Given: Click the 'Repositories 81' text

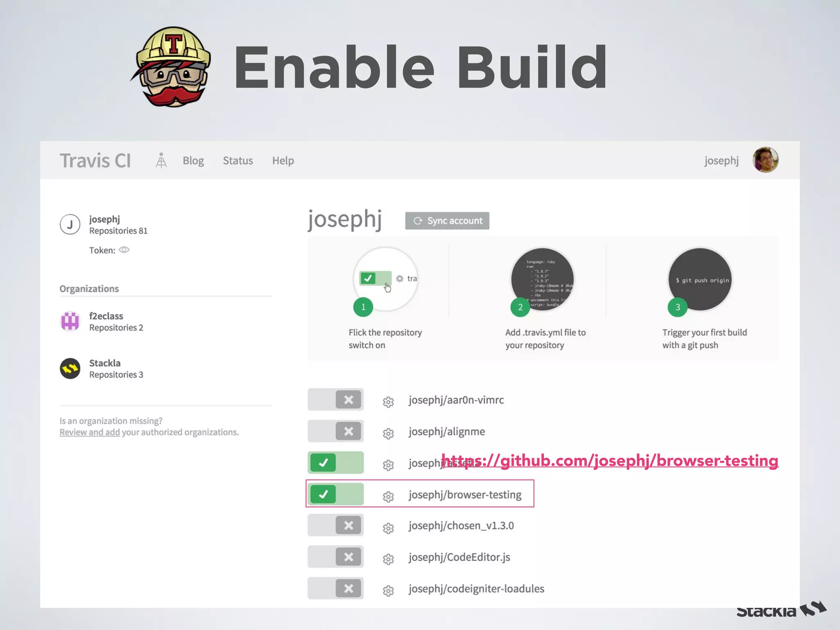Looking at the screenshot, I should pos(118,231).
